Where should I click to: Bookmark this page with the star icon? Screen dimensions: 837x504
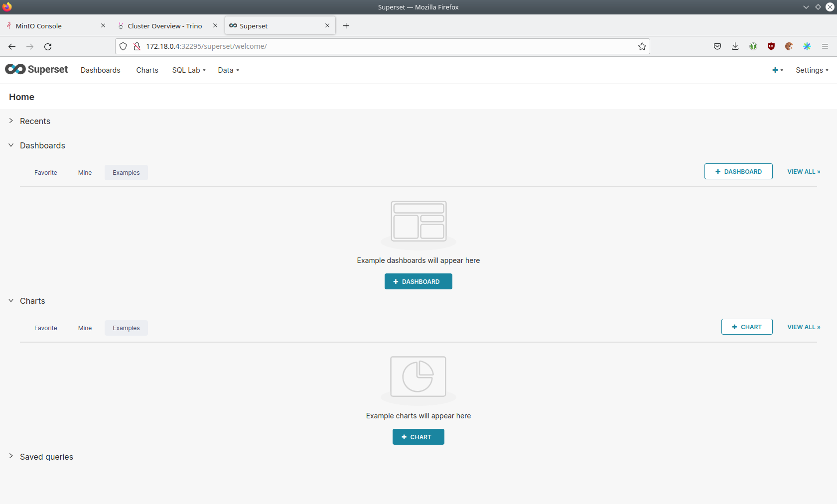point(642,46)
